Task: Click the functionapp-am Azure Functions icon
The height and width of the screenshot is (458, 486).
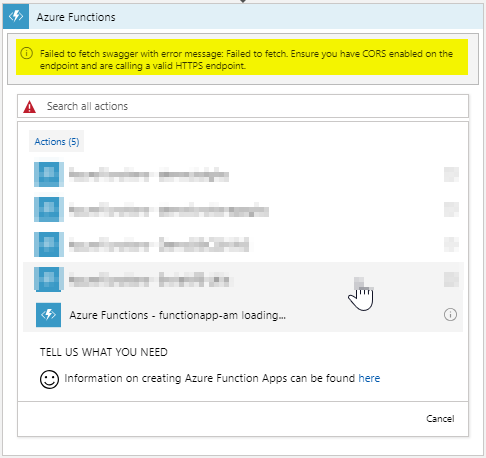Action: (x=48, y=315)
